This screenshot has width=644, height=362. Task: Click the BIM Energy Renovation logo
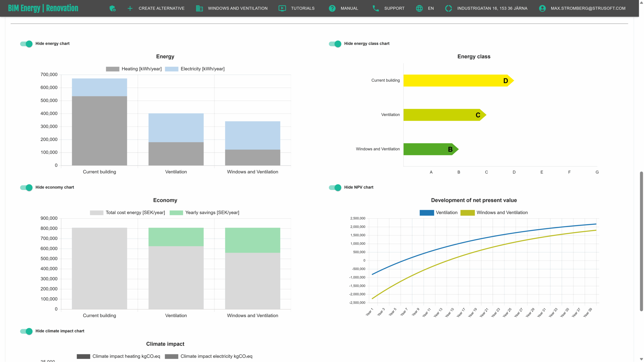click(43, 8)
